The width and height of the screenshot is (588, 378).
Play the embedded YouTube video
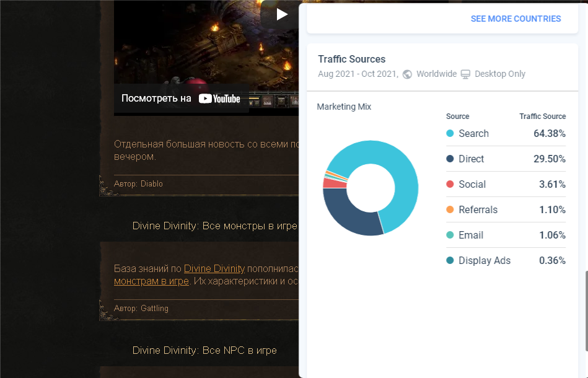pos(282,15)
